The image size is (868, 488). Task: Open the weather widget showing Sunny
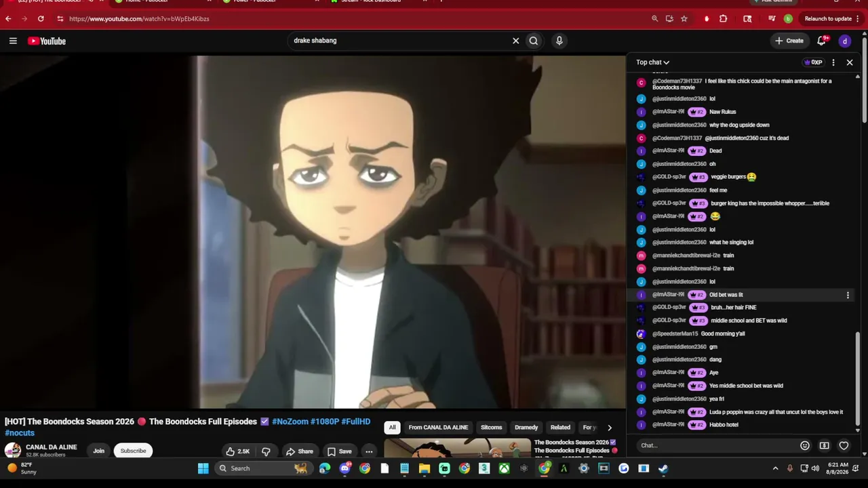pos(24,468)
